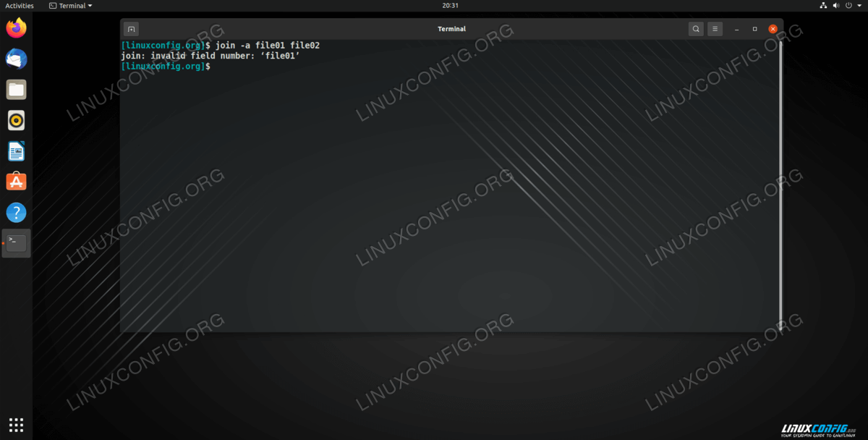Click Activities in the top bar

coord(20,6)
